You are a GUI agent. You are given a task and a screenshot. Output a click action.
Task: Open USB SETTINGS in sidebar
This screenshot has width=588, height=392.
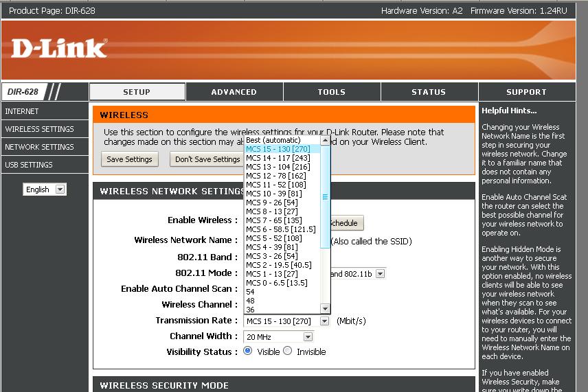45,165
